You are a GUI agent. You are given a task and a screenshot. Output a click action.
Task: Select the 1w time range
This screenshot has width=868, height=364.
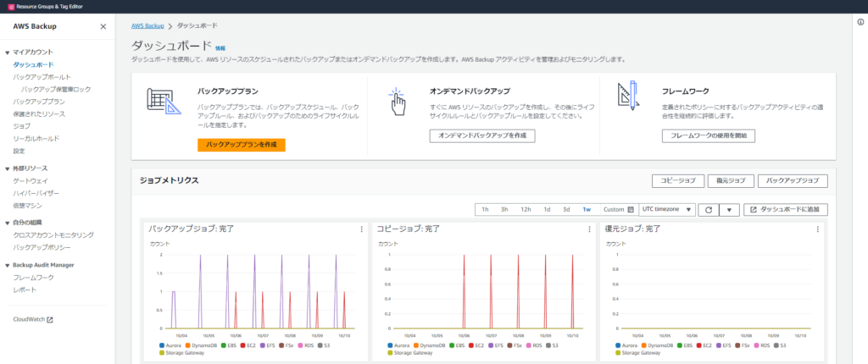587,210
